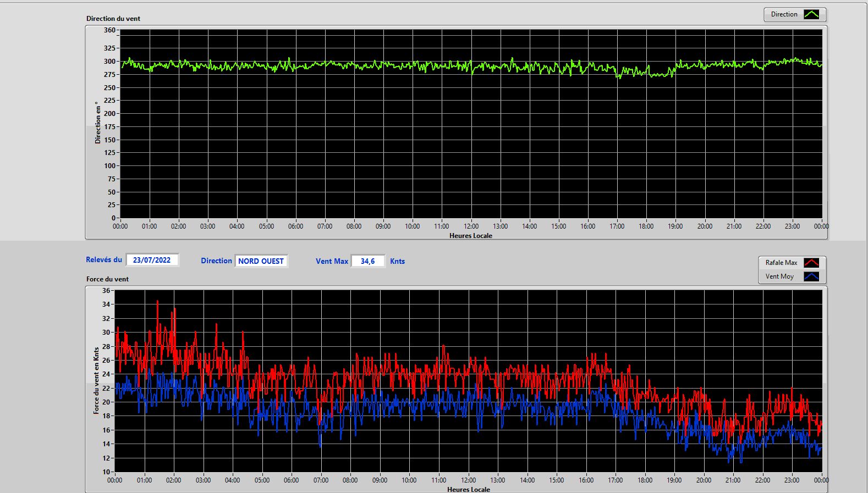The width and height of the screenshot is (868, 493).
Task: Click the 12:00 tick on direction chart
Action: coord(471,226)
